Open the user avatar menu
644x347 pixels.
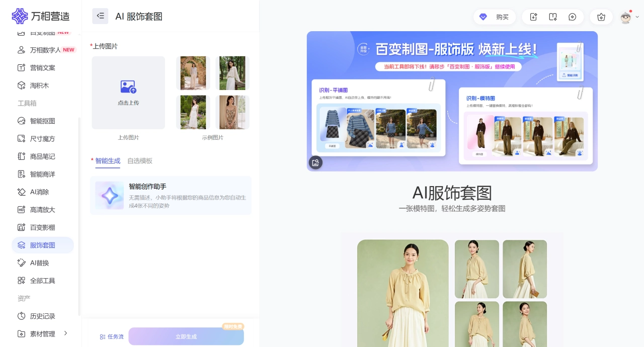[x=625, y=18]
